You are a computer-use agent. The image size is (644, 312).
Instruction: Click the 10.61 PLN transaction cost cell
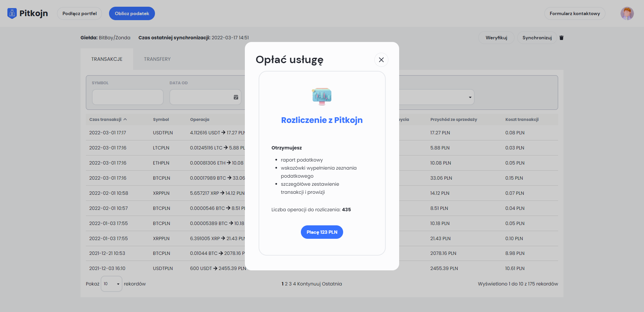[515, 268]
